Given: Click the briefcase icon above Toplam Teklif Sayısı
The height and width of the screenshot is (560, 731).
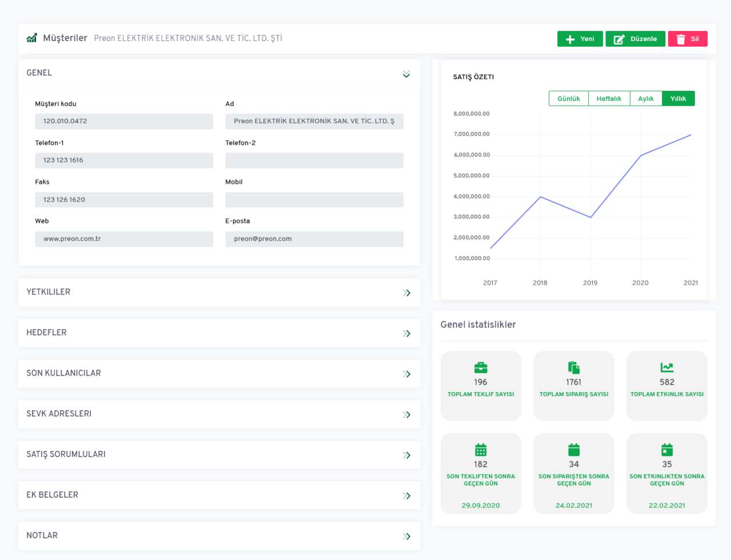Looking at the screenshot, I should tap(481, 368).
